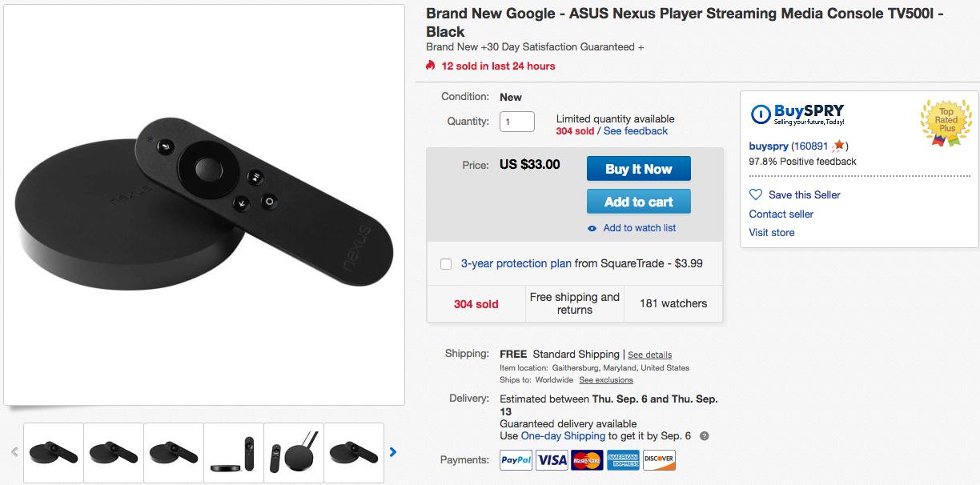980x485 pixels.
Task: Click the Discover card icon
Action: click(659, 460)
